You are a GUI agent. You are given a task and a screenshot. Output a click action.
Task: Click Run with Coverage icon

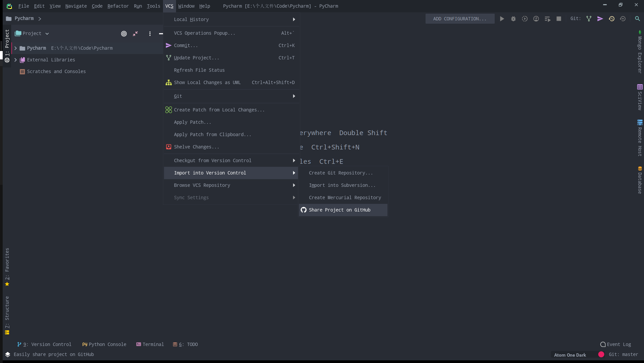pos(525,19)
